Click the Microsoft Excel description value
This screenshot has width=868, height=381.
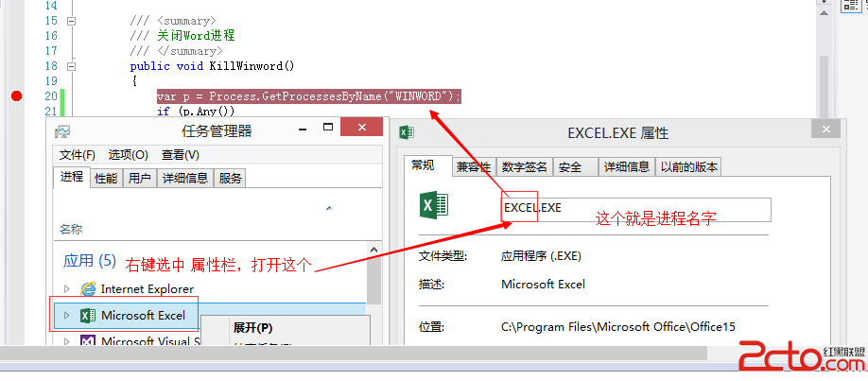tap(543, 285)
